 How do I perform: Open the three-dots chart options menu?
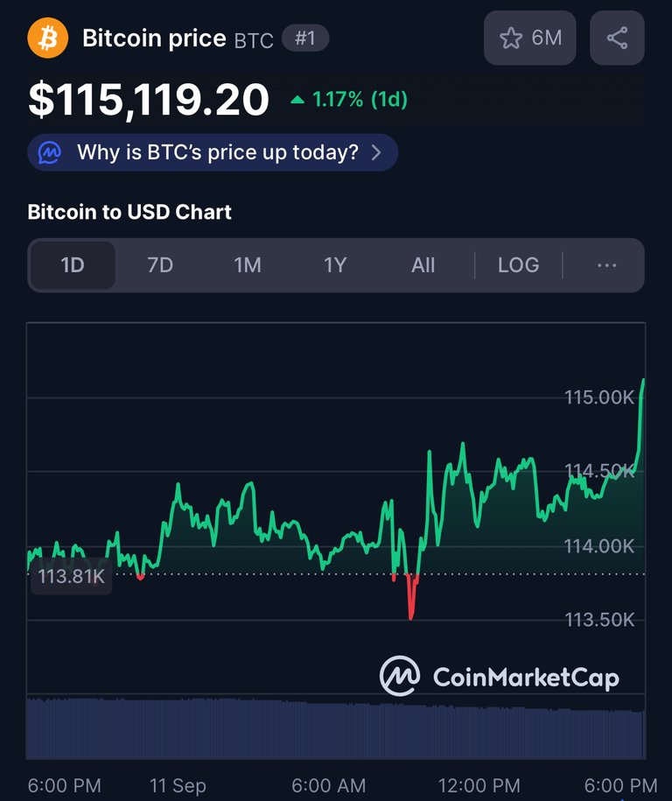606,265
